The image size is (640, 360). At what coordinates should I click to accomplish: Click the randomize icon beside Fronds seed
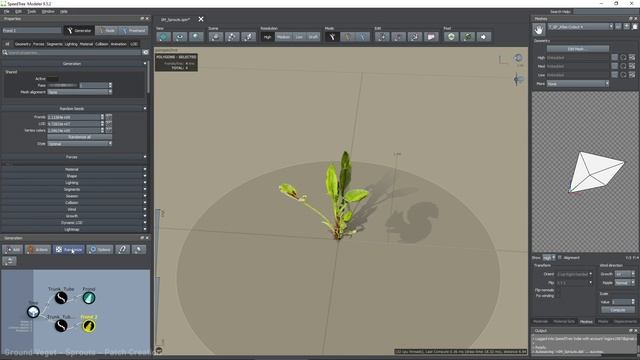click(109, 117)
